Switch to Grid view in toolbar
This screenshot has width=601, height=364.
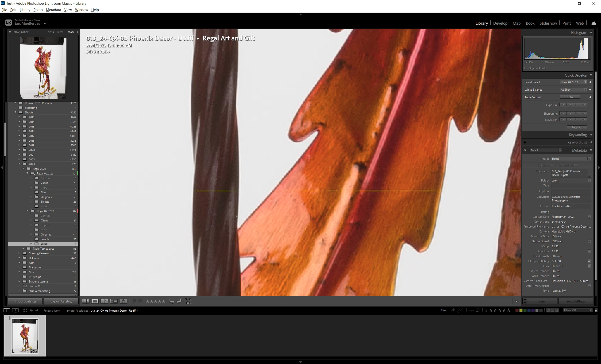pyautogui.click(x=86, y=301)
